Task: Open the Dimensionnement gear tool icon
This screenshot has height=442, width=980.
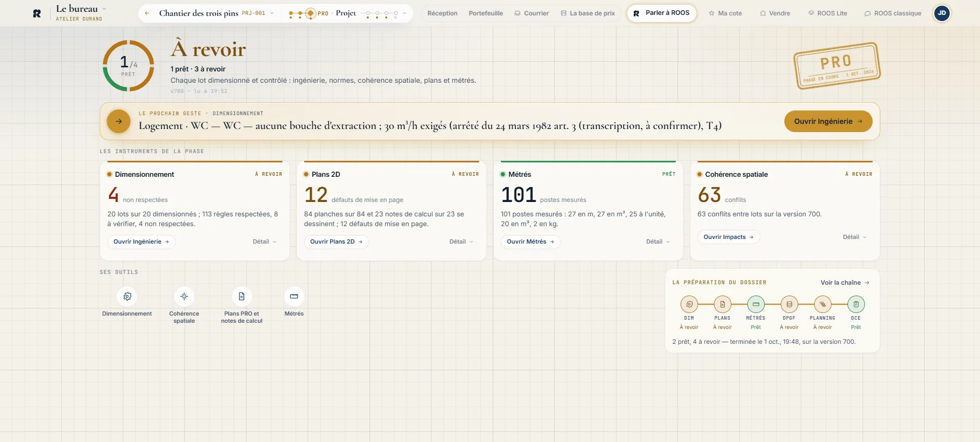Action: pyautogui.click(x=127, y=296)
